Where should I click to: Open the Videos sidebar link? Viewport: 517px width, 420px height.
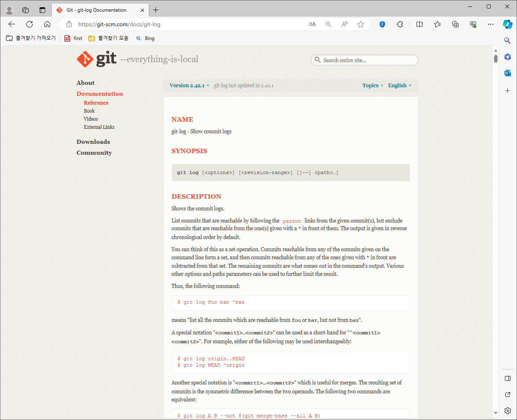click(x=91, y=119)
